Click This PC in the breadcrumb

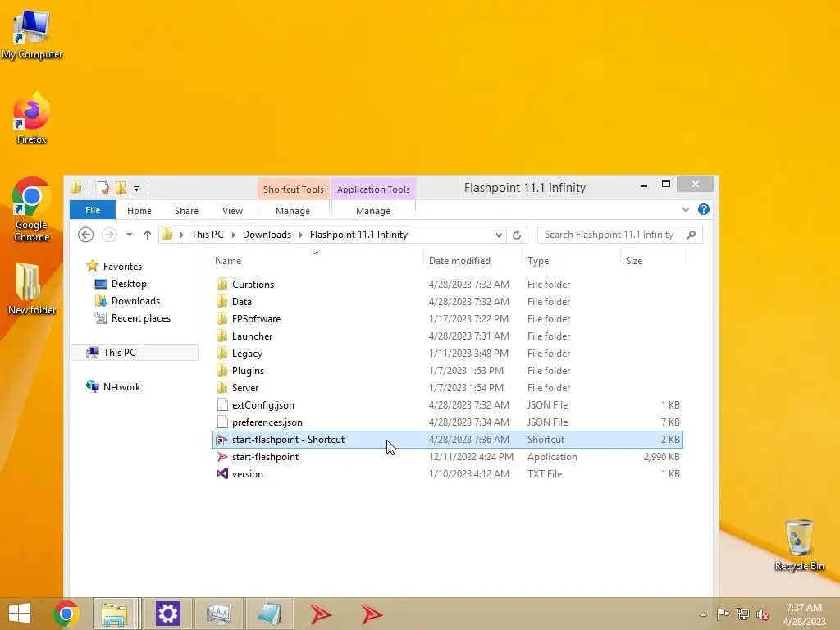pos(208,235)
